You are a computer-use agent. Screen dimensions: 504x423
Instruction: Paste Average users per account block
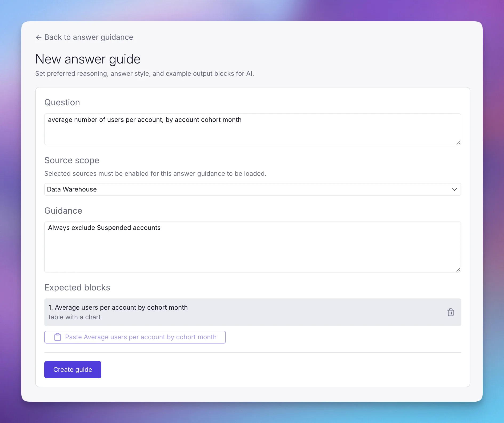pyautogui.click(x=135, y=337)
